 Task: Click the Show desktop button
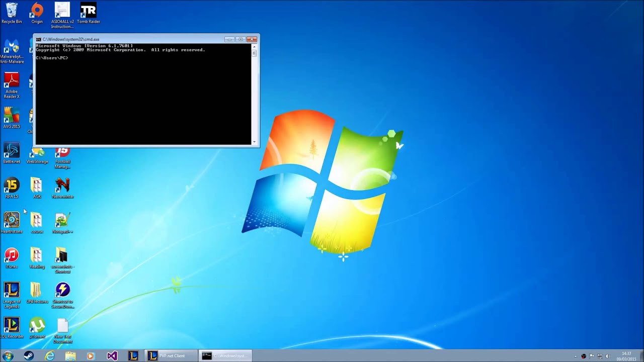click(641, 356)
